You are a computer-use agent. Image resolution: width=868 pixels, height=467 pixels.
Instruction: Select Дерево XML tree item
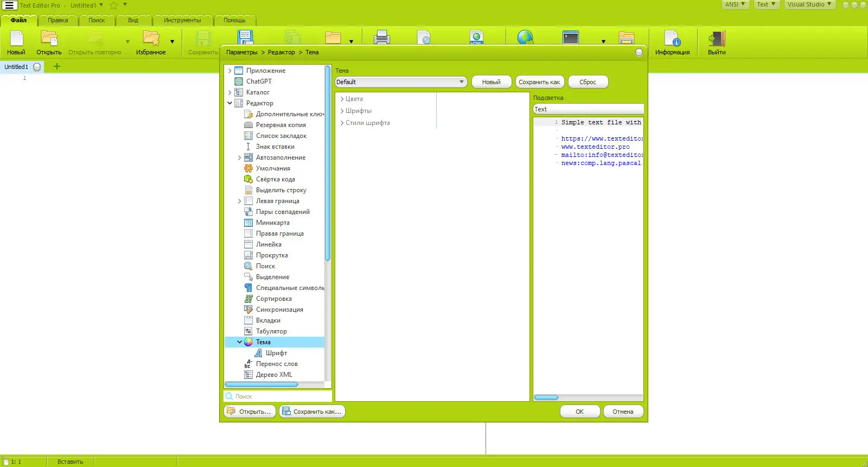pyautogui.click(x=274, y=375)
